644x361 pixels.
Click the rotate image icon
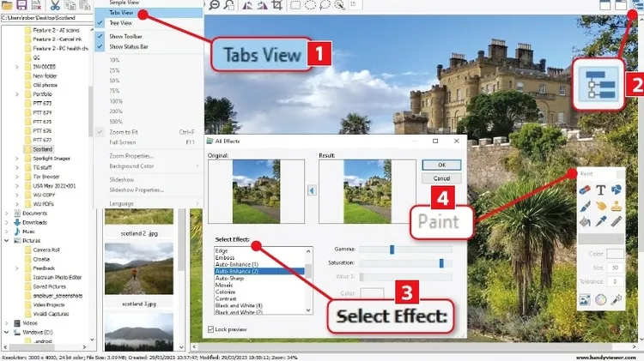(x=262, y=5)
